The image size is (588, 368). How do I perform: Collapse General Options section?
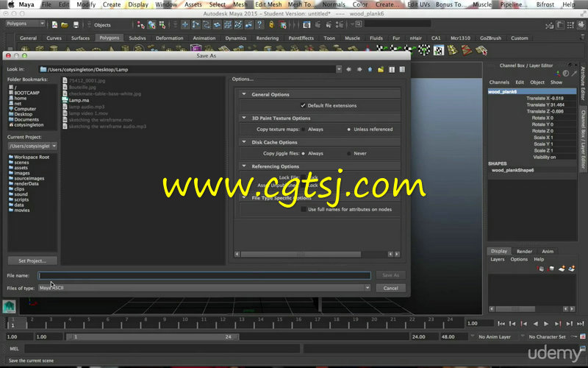tap(244, 94)
